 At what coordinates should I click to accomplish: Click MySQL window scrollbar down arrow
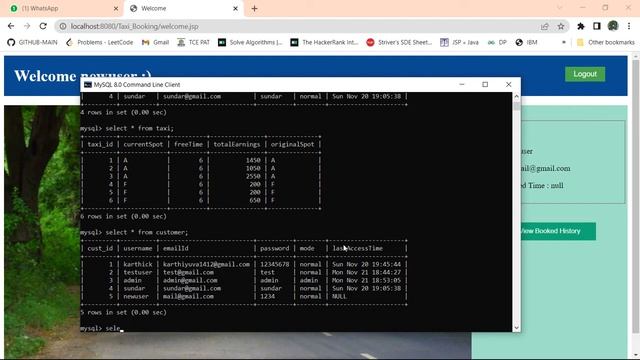[x=516, y=327]
